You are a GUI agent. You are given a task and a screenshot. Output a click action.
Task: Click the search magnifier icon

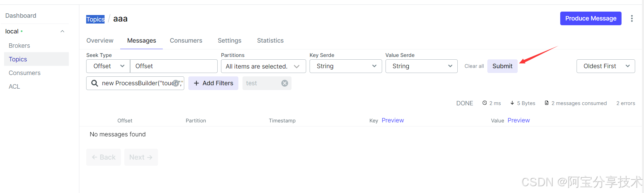95,83
